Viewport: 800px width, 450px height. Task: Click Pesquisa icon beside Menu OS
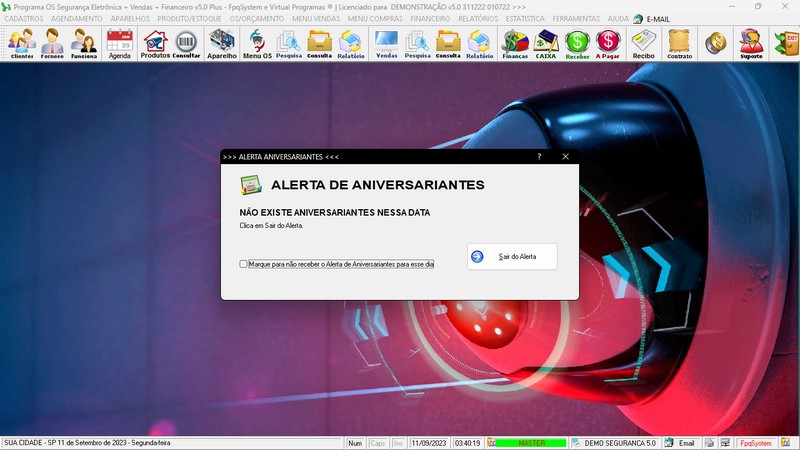tap(289, 44)
